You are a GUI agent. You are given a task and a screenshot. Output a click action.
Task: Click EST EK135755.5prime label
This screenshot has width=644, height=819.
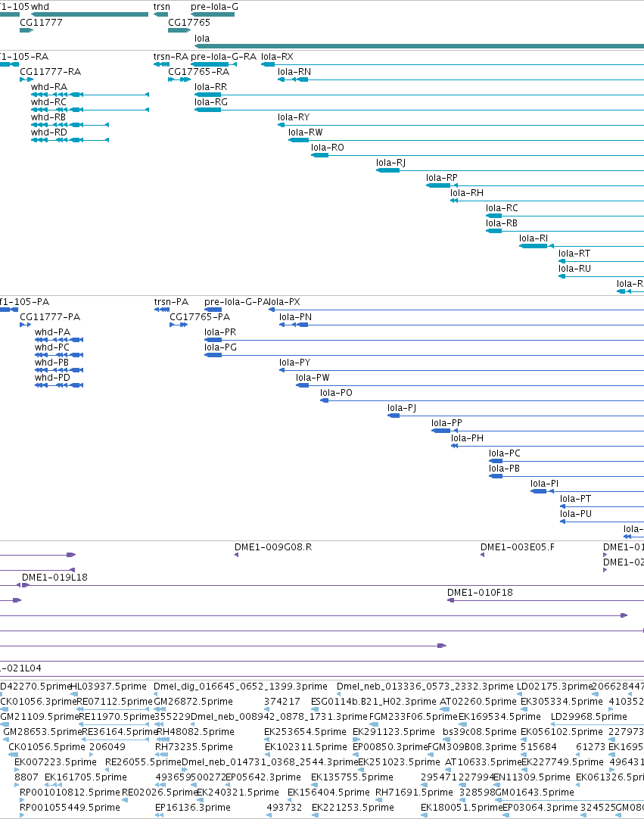(352, 777)
